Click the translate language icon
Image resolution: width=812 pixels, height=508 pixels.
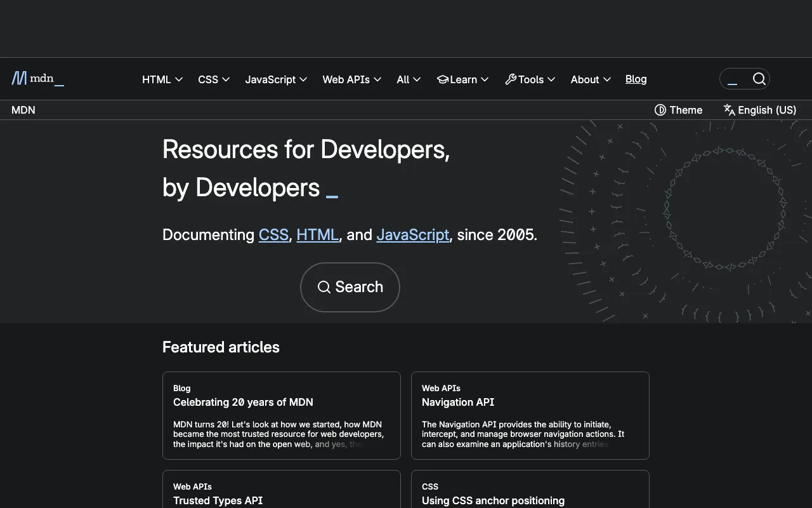coord(730,110)
